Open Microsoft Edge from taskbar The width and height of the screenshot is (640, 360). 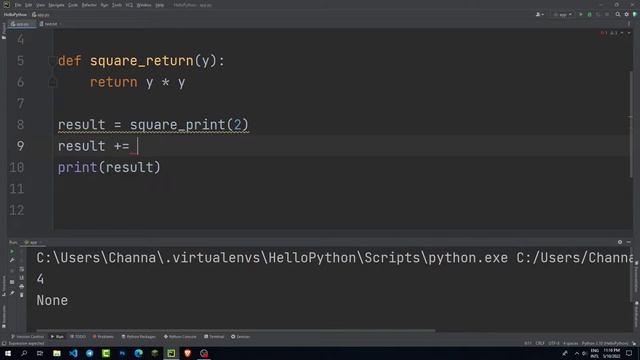click(138, 353)
